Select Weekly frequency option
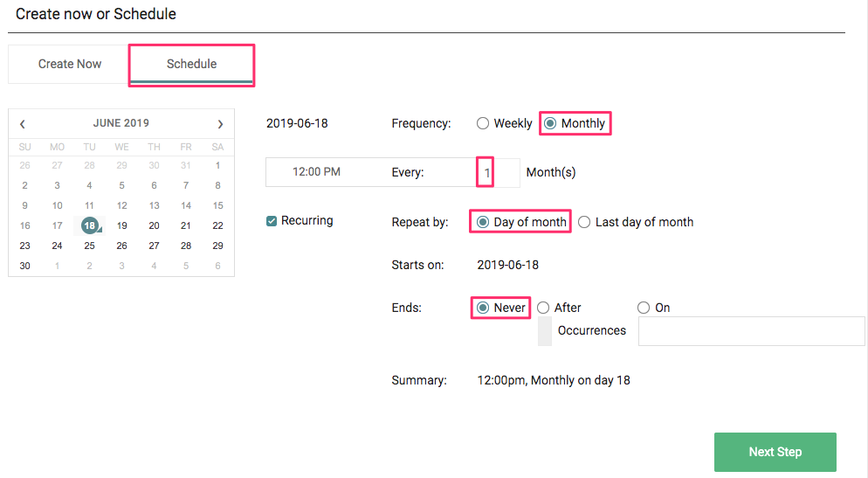Screen dimensions: 868x478 483,123
